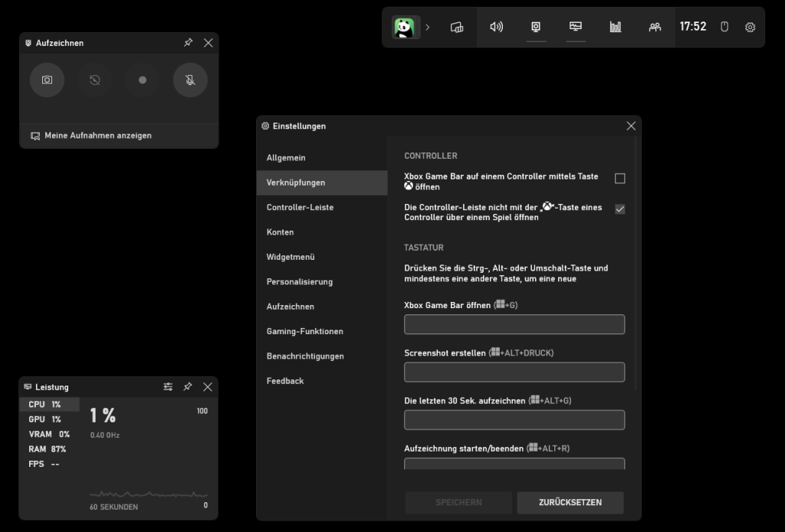
Task: Click the Aufzeichnung starten/beenden shortcut field
Action: [514, 464]
